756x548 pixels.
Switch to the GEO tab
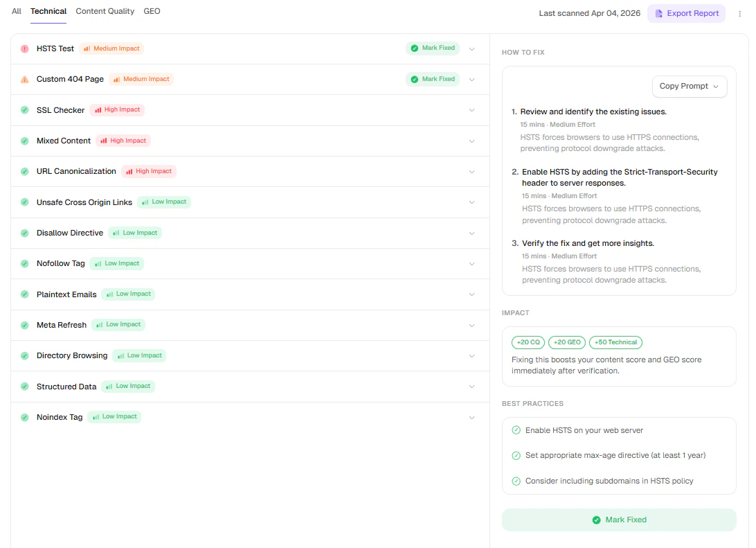pyautogui.click(x=152, y=11)
